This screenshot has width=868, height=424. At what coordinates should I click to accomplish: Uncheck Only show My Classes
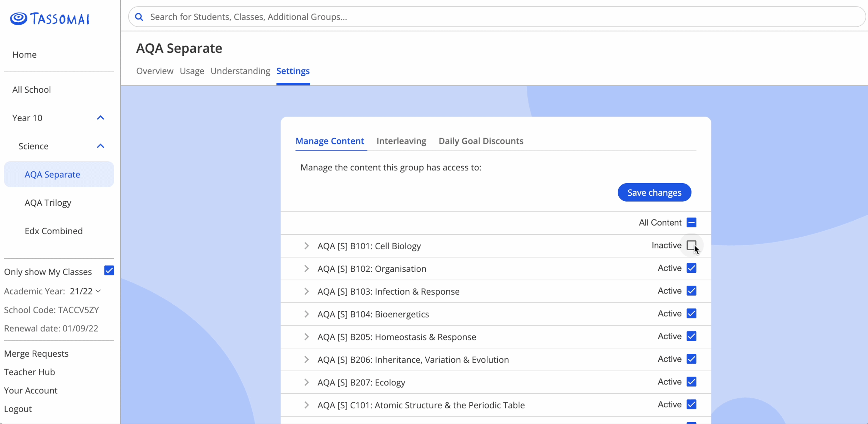(x=109, y=271)
